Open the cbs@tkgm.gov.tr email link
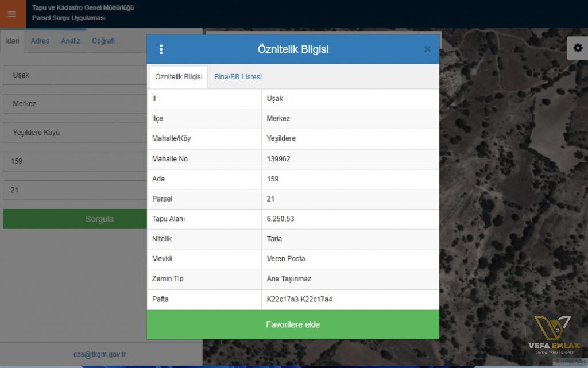Image resolution: width=588 pixels, height=368 pixels. 100,354
